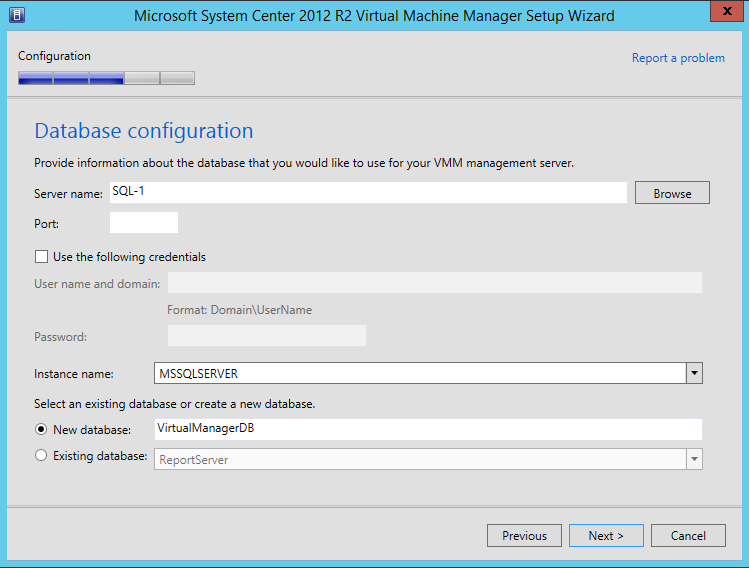Image resolution: width=749 pixels, height=568 pixels.
Task: Browse for a SQL server
Action: [672, 193]
